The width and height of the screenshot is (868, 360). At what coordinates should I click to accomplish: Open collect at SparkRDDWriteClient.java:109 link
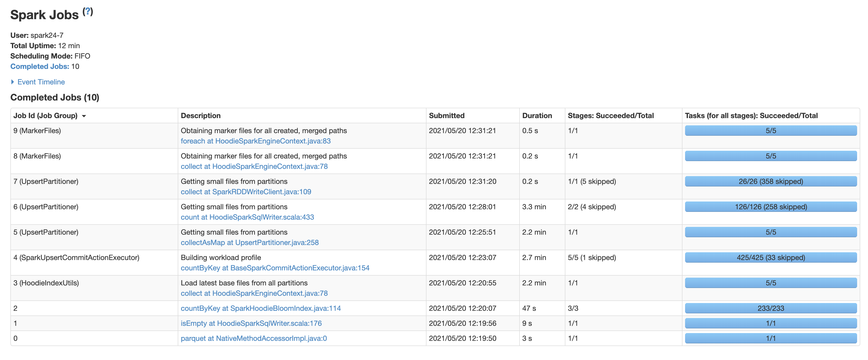pyautogui.click(x=246, y=192)
